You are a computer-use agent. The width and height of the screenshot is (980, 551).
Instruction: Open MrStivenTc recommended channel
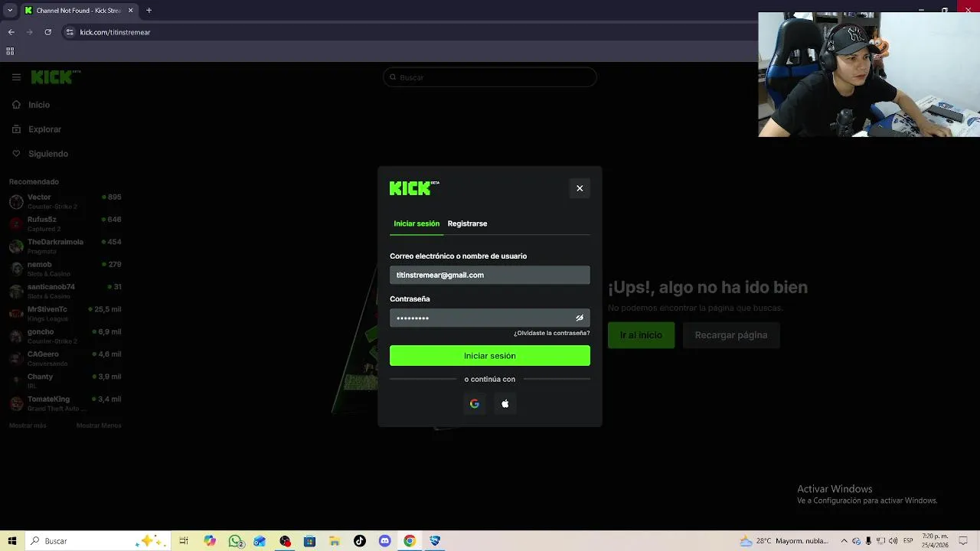coord(65,313)
